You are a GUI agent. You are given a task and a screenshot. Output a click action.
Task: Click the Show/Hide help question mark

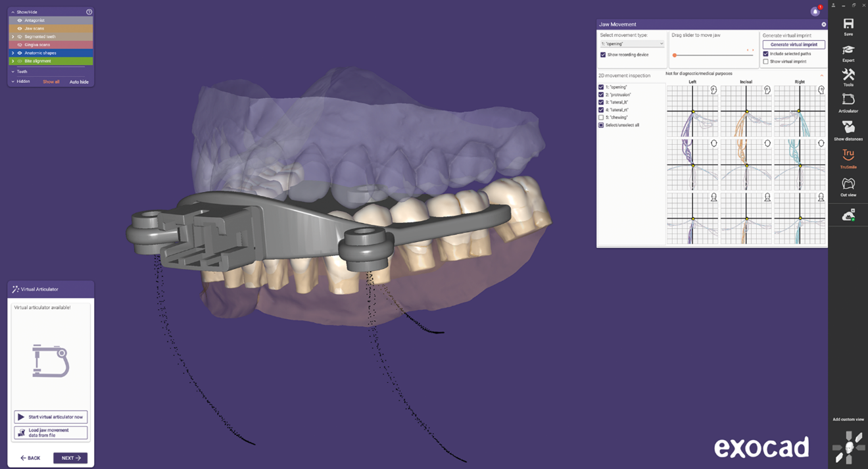click(89, 12)
